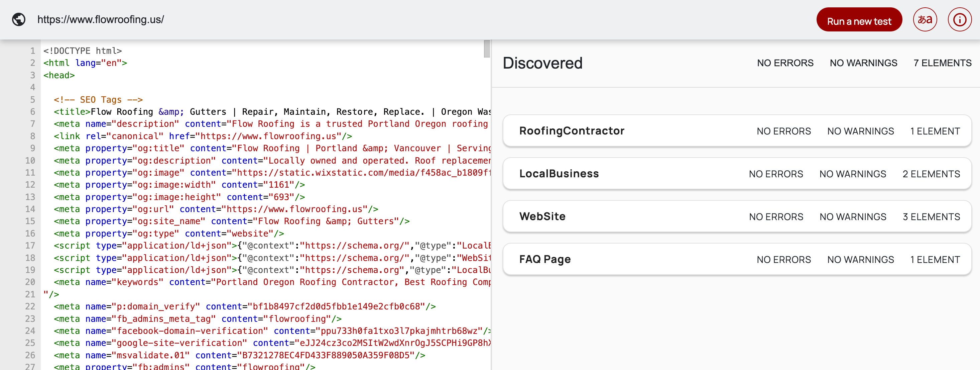Click the og:type website meta line
The width and height of the screenshot is (980, 370).
click(x=169, y=234)
